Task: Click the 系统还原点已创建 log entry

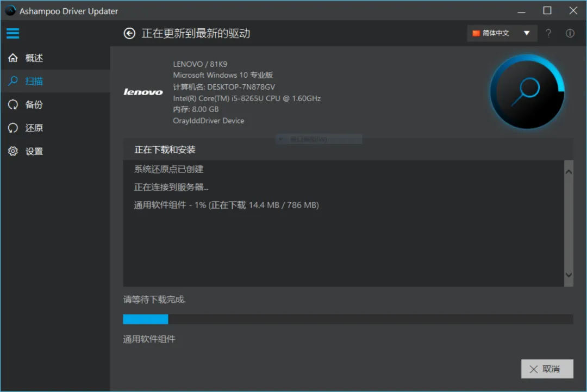Action: tap(168, 169)
